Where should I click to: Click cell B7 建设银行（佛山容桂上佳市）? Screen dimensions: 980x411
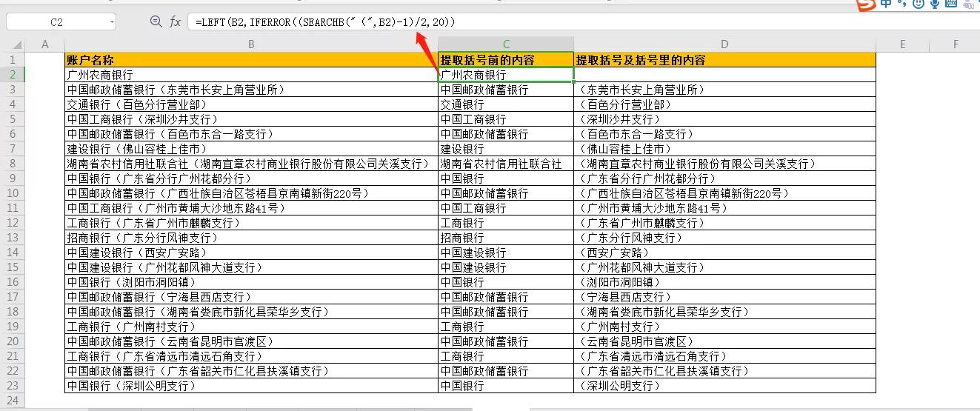click(251, 149)
